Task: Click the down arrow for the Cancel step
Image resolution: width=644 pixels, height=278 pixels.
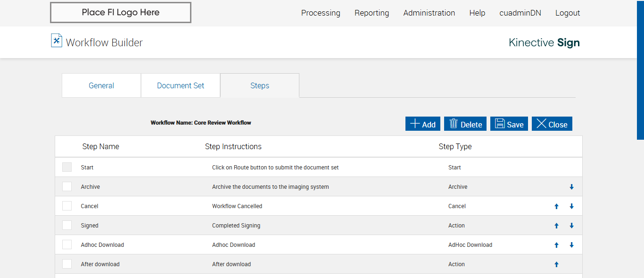Action: (571, 206)
